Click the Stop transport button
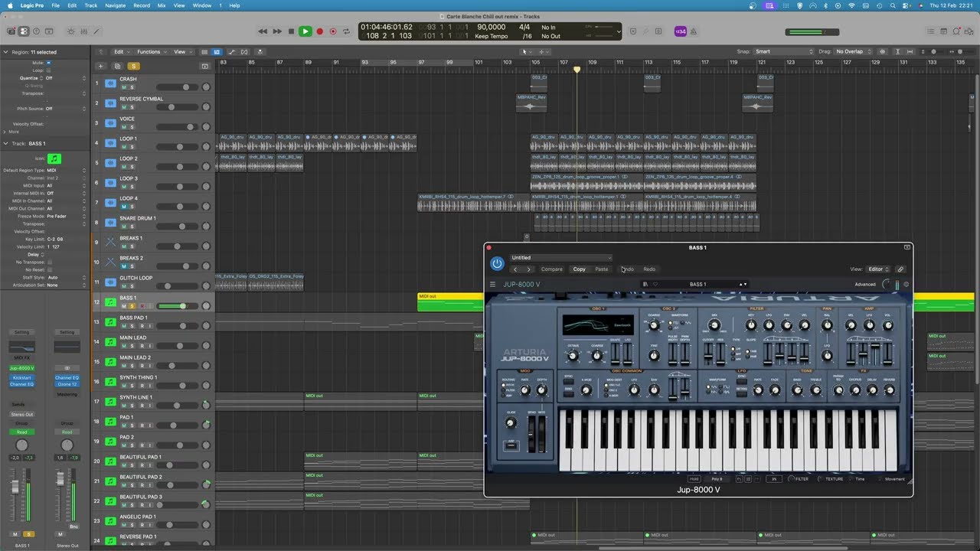This screenshot has width=980, height=551. pos(291,31)
